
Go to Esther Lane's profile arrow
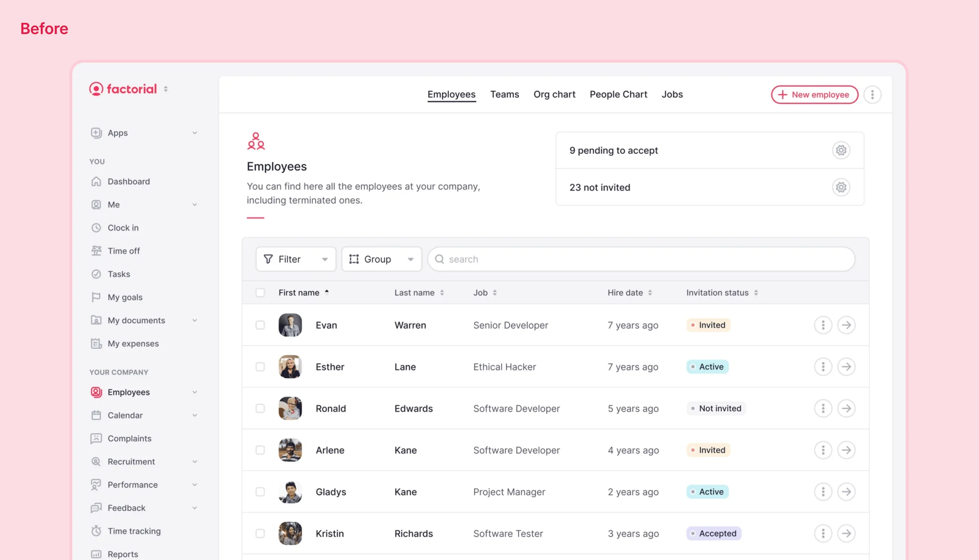coord(846,367)
